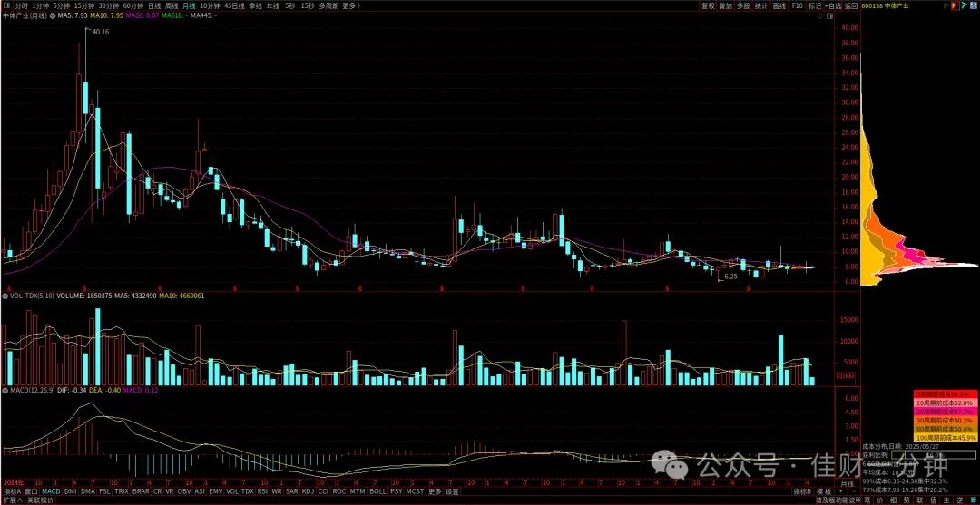Image resolution: width=980 pixels, height=505 pixels.
Task: Select the 15分钟 period
Action: 84,5
